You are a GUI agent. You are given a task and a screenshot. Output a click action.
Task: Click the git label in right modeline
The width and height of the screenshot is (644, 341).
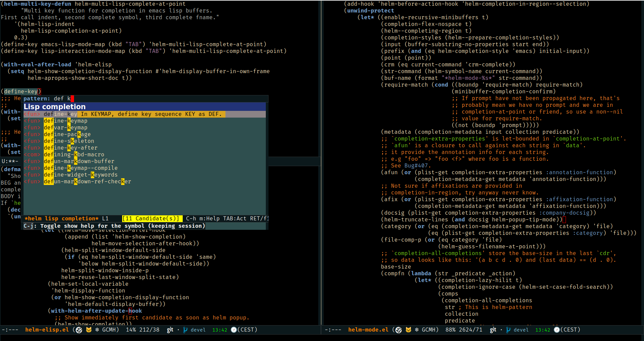tap(493, 330)
